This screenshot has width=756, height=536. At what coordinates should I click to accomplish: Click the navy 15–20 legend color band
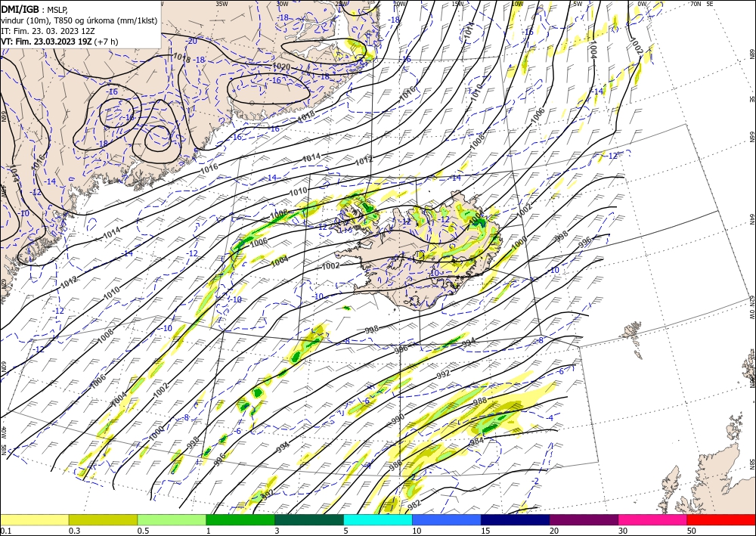[x=516, y=519]
